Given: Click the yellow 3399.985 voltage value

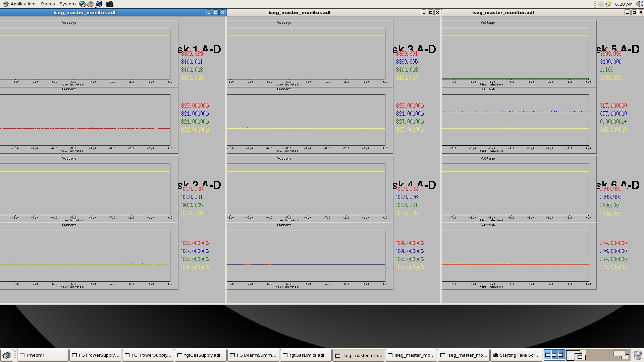Looking at the screenshot, I should [407, 213].
